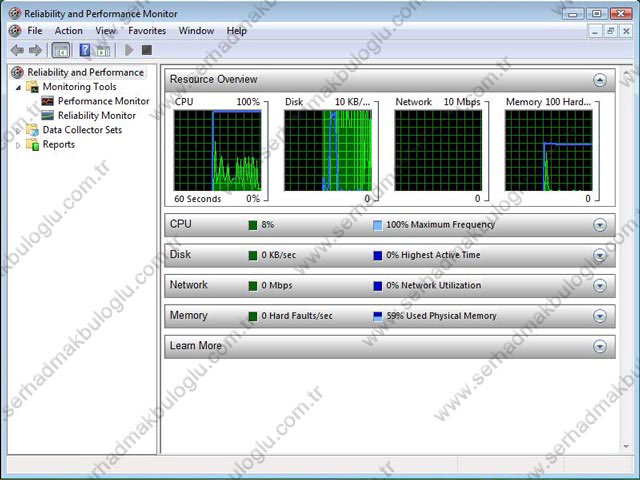640x480 pixels.
Task: Click the green 0 KB/sec swatch
Action: (x=253, y=256)
